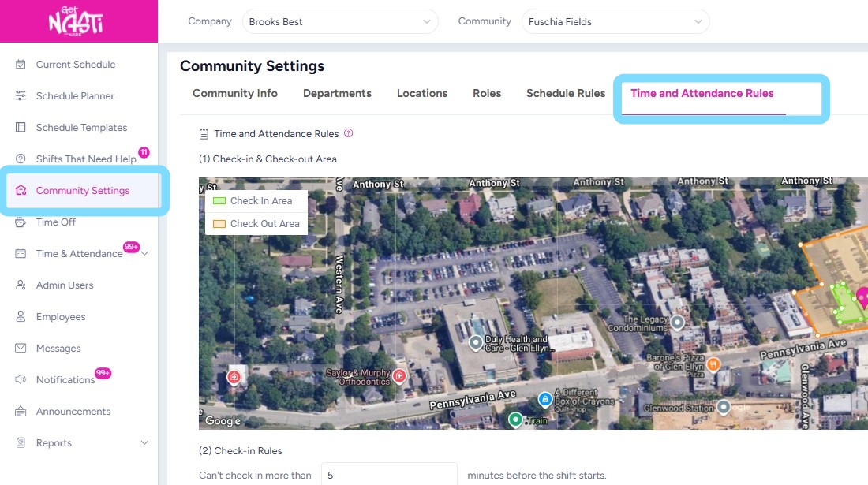Click the pink community location pin
The width and height of the screenshot is (868, 485).
click(x=862, y=297)
